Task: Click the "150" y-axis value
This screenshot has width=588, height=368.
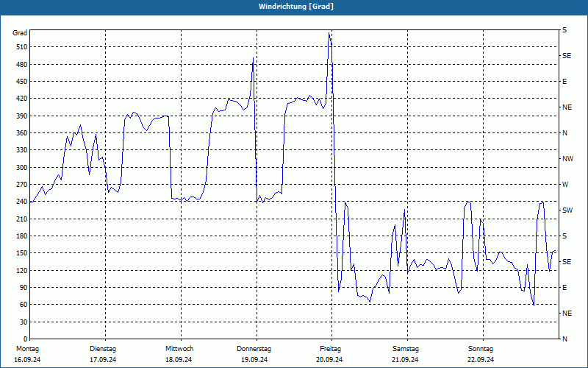Action: point(22,253)
